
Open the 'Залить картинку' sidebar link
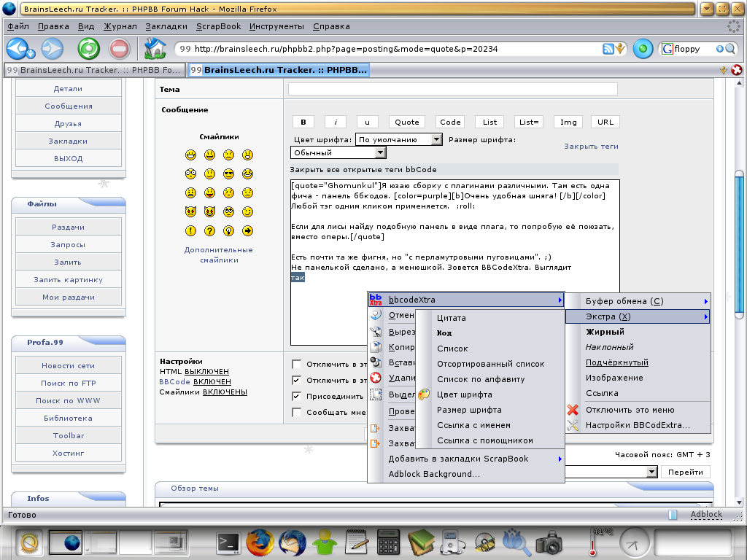(68, 279)
